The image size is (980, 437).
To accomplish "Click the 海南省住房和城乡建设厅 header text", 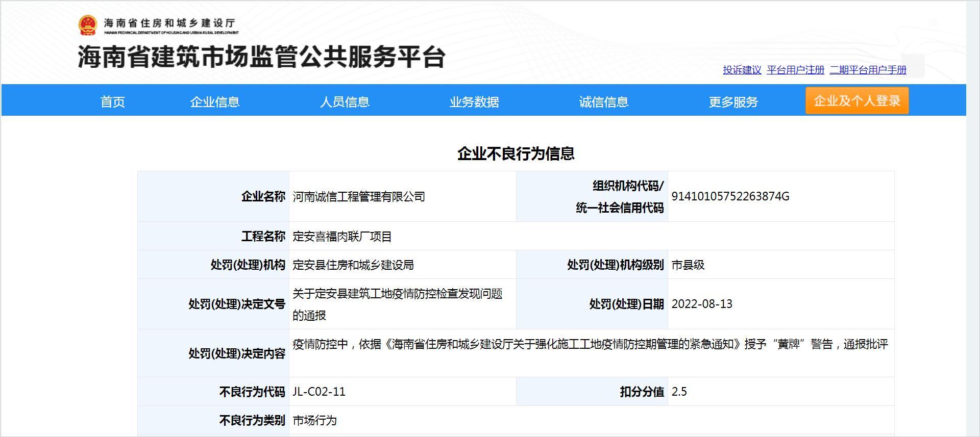I will coord(169,23).
